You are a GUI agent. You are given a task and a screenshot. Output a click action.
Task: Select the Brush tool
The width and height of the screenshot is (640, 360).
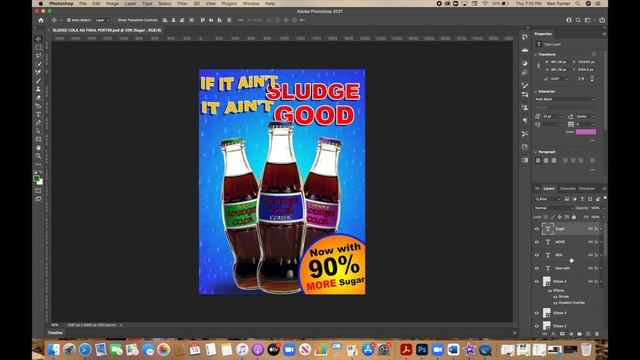pos(38,81)
